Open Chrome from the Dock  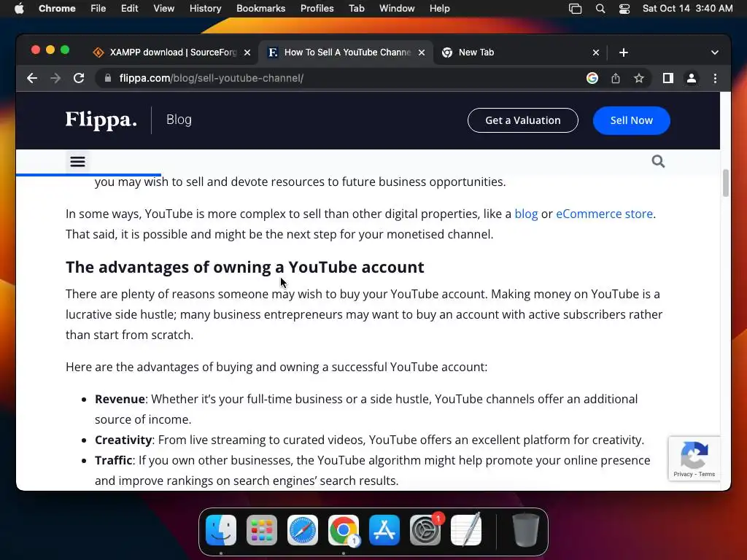click(344, 530)
